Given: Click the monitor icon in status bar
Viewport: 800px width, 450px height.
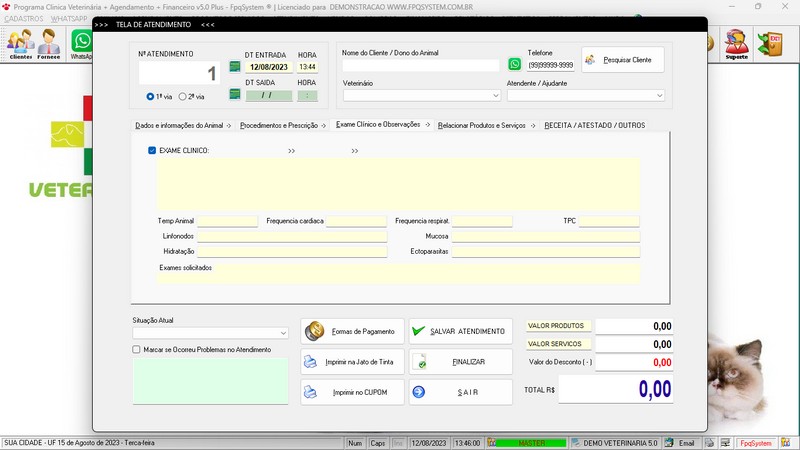Looking at the screenshot, I should pos(725,443).
